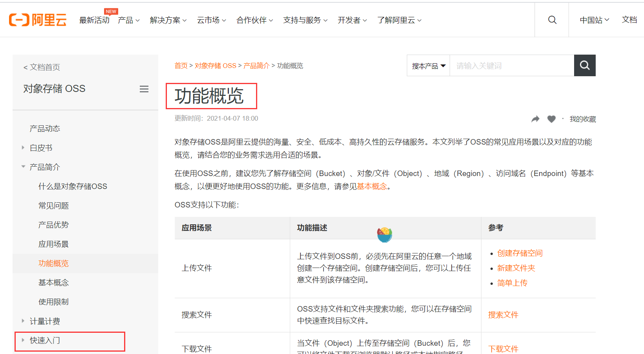The width and height of the screenshot is (644, 354).
Task: Open the magnifier search icon in top navigation
Action: 552,20
